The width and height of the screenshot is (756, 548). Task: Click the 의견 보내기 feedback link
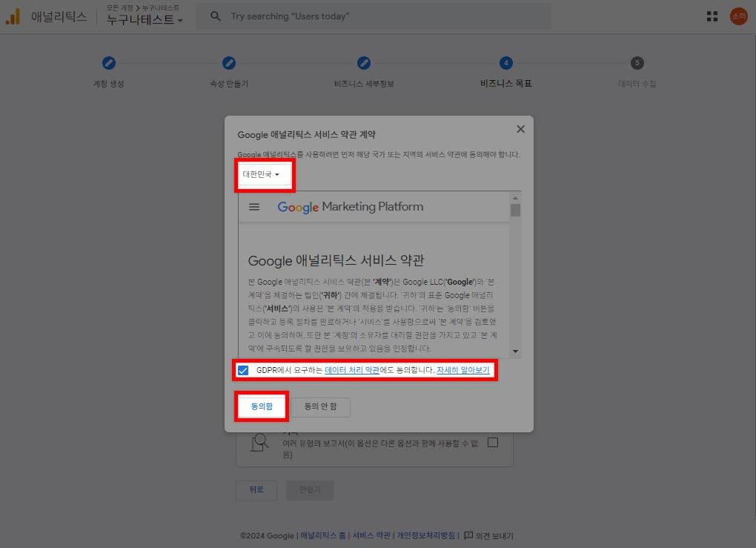(x=494, y=535)
